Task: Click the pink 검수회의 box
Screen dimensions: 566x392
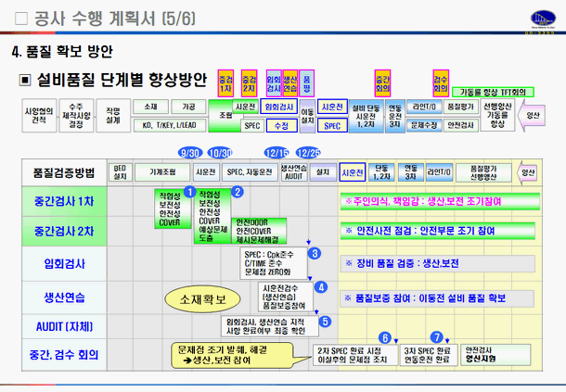Action: tap(441, 80)
